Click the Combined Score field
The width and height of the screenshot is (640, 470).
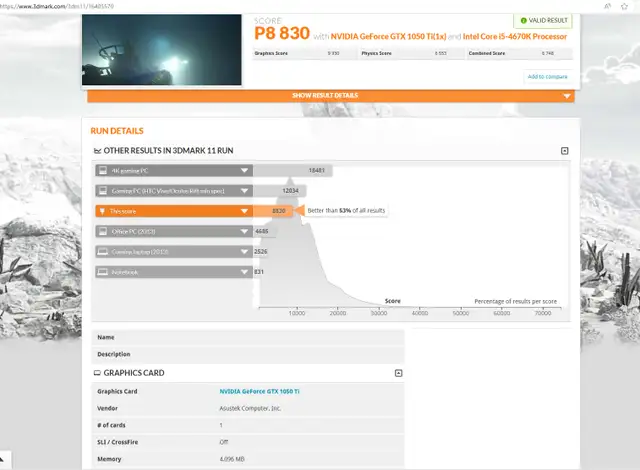[520, 53]
